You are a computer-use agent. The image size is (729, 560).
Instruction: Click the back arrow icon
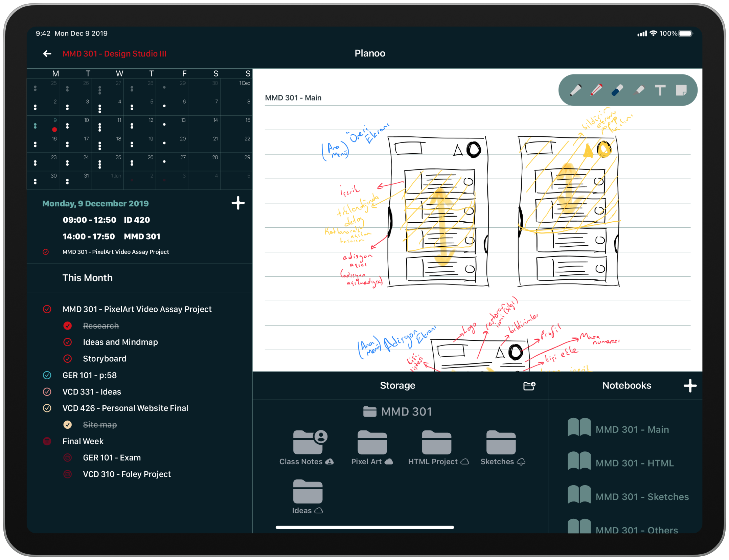click(x=47, y=53)
